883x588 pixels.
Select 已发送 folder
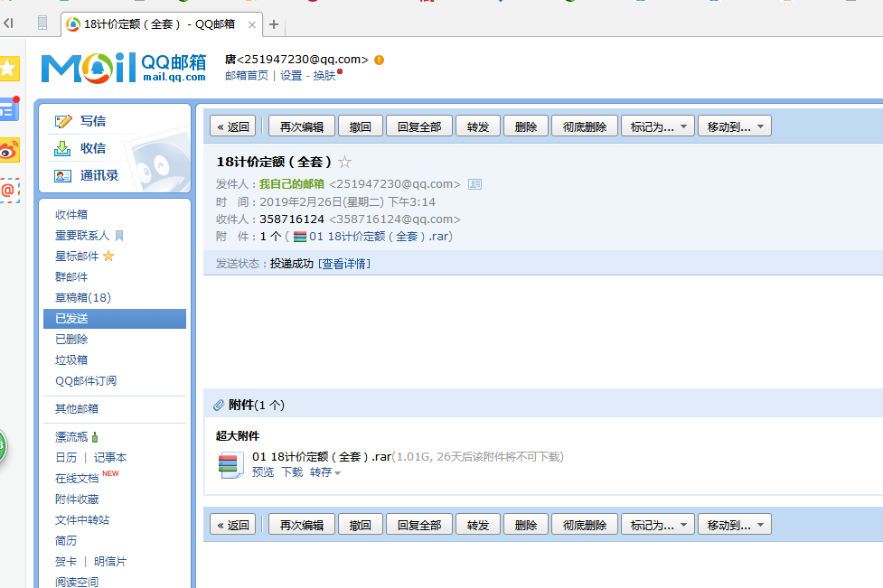(114, 319)
